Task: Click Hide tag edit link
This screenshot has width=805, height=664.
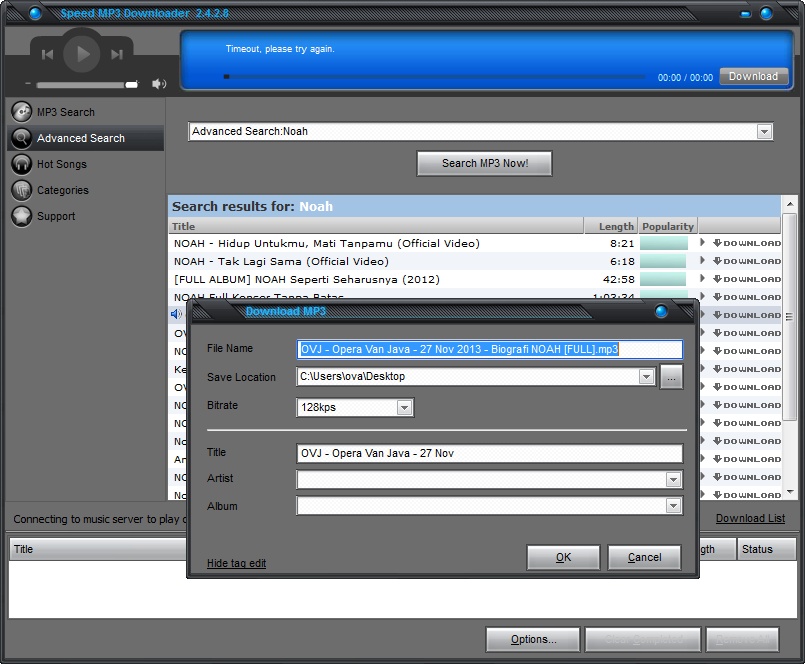Action: pos(236,563)
